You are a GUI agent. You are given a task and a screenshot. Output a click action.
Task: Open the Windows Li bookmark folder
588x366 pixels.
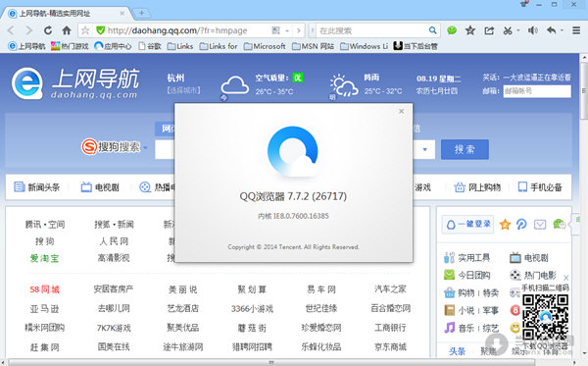point(365,46)
